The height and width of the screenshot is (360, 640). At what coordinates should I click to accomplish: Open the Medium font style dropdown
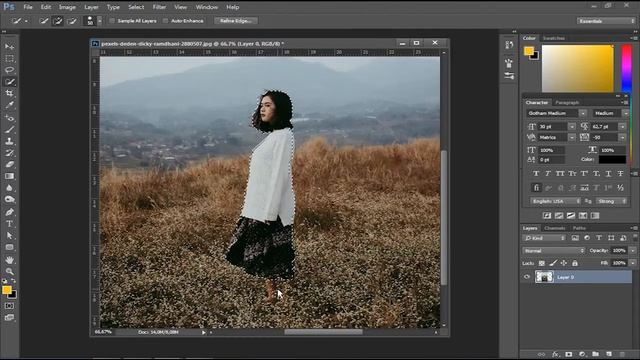coord(625,113)
